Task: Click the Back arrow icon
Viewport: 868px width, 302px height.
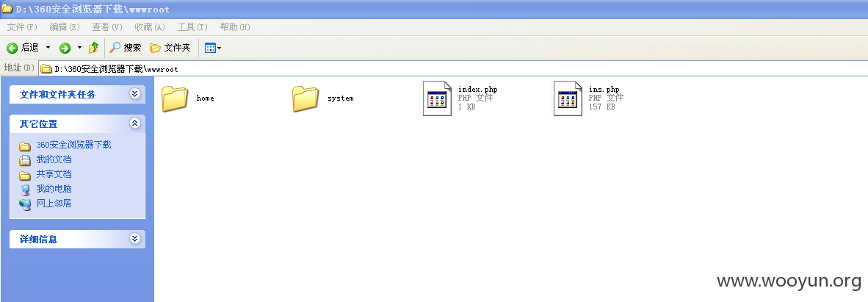Action: pos(12,48)
